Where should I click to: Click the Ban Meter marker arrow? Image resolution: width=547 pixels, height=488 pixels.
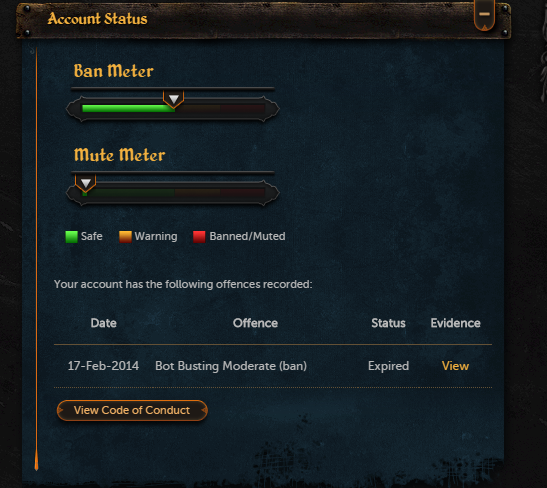coord(173,99)
